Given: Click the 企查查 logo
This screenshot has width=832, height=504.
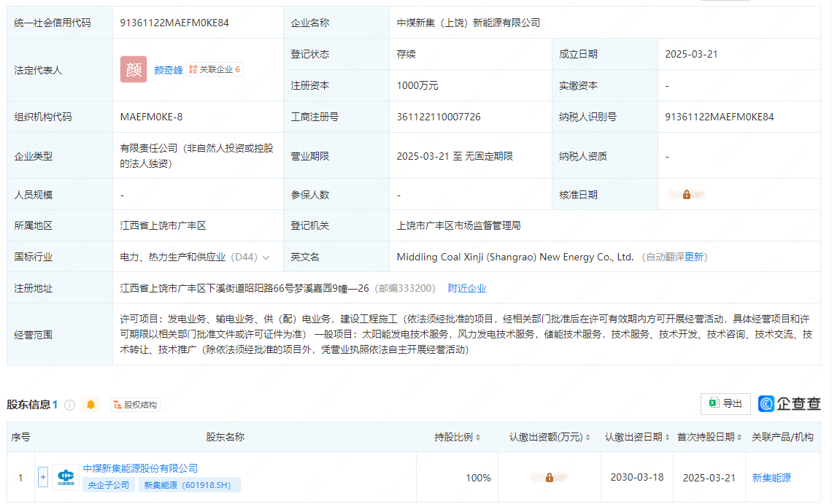Looking at the screenshot, I should (x=790, y=404).
